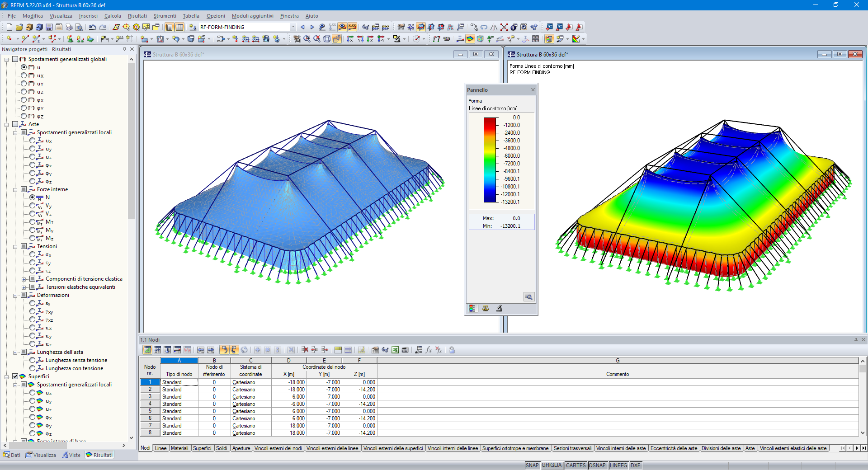Open details via Pannello magnifier button

[x=529, y=297]
